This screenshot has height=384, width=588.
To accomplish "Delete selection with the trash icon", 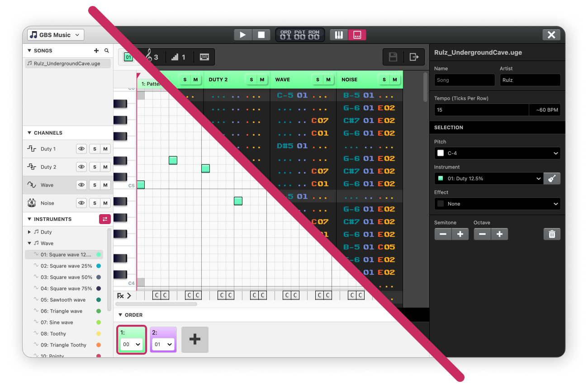I will (x=552, y=234).
